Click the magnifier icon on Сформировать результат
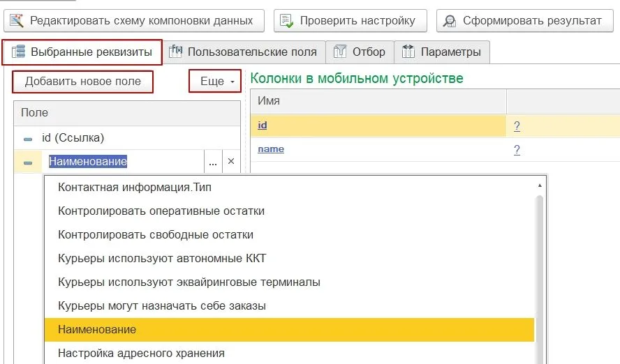620x364 pixels. (450, 20)
